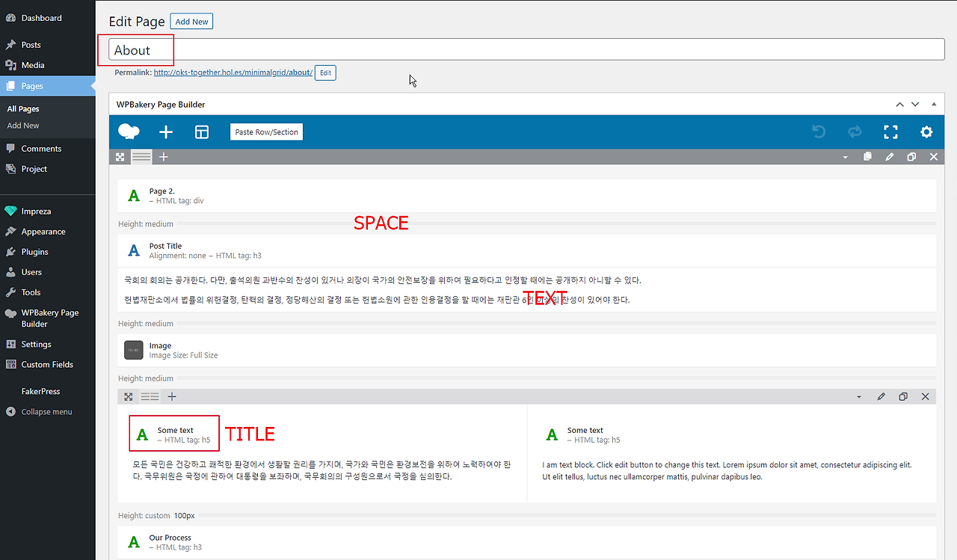Add a column to the inner row

172,396
